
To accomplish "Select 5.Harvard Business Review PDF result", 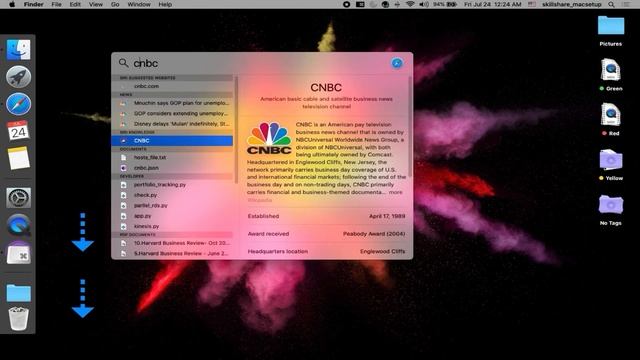I will [172, 253].
